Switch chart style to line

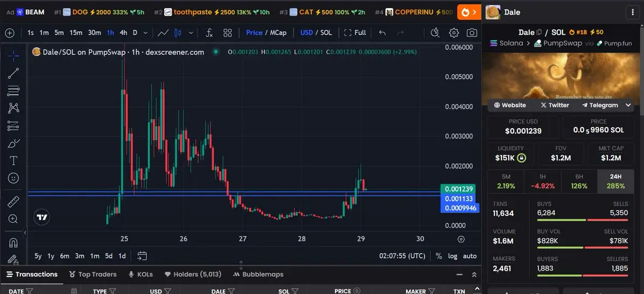(x=163, y=33)
